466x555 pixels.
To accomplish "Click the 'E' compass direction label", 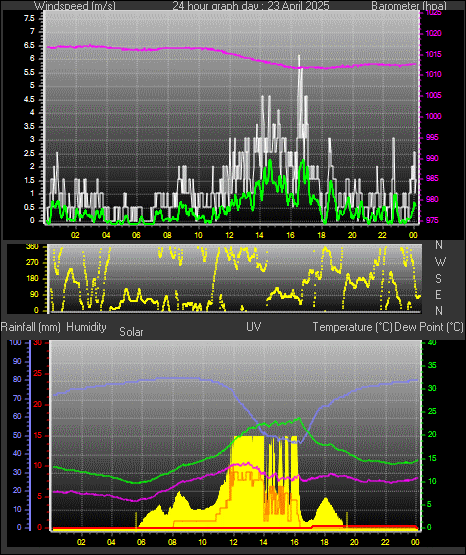I will tap(439, 294).
